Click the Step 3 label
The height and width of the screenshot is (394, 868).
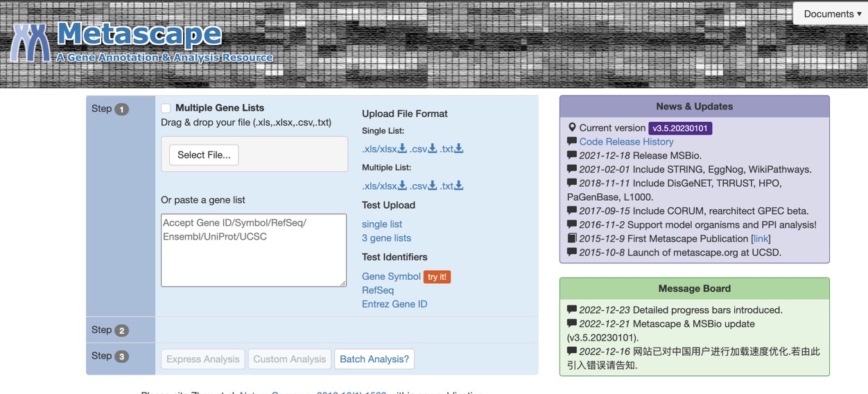click(x=110, y=356)
